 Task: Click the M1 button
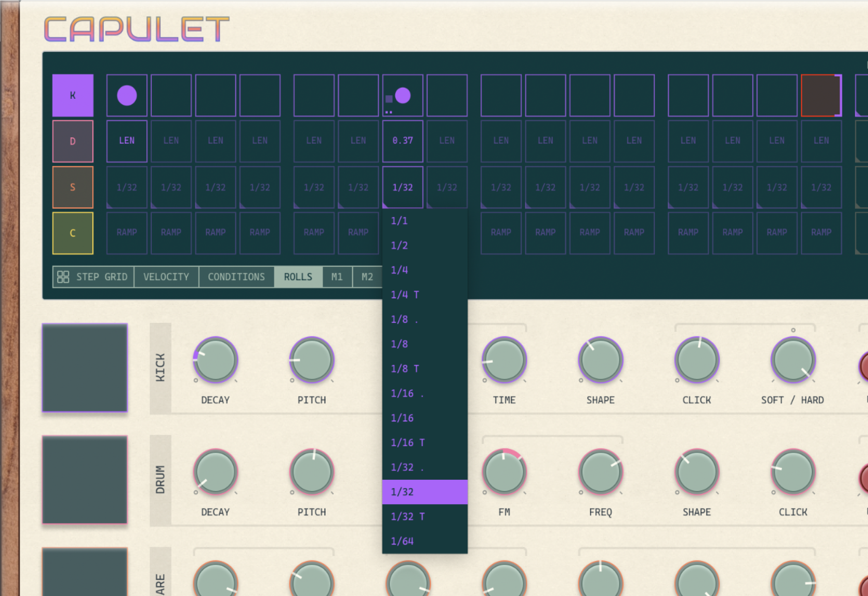point(337,277)
